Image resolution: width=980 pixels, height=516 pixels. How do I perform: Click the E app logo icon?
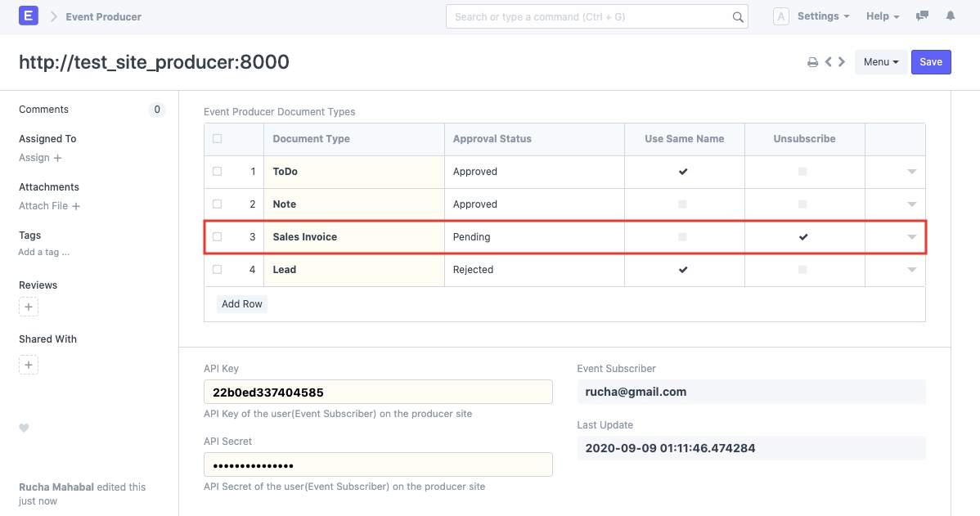(29, 16)
